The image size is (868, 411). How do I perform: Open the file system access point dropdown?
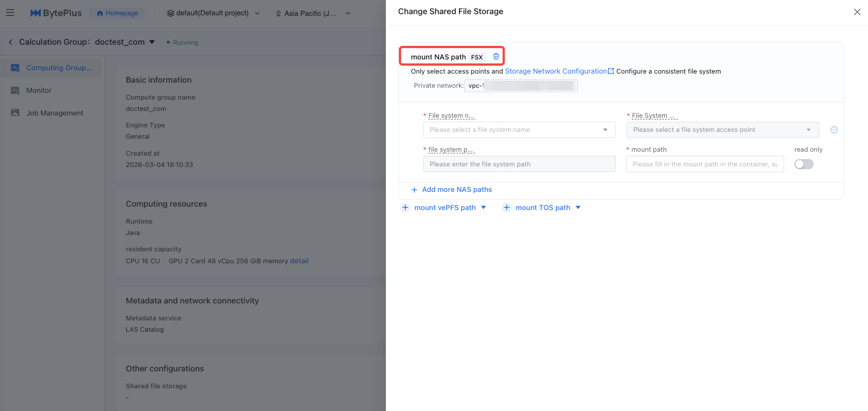coord(722,130)
